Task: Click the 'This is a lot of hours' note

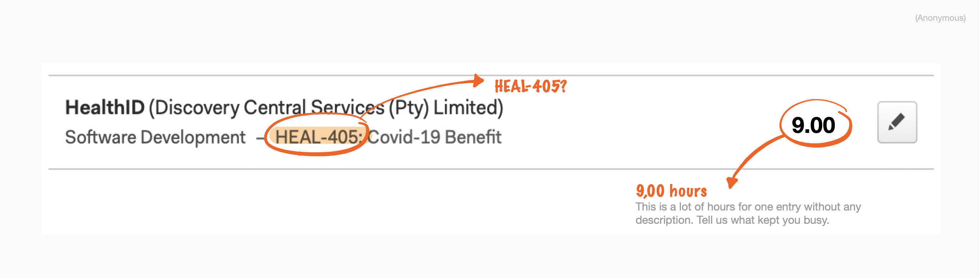Action: coord(748,207)
